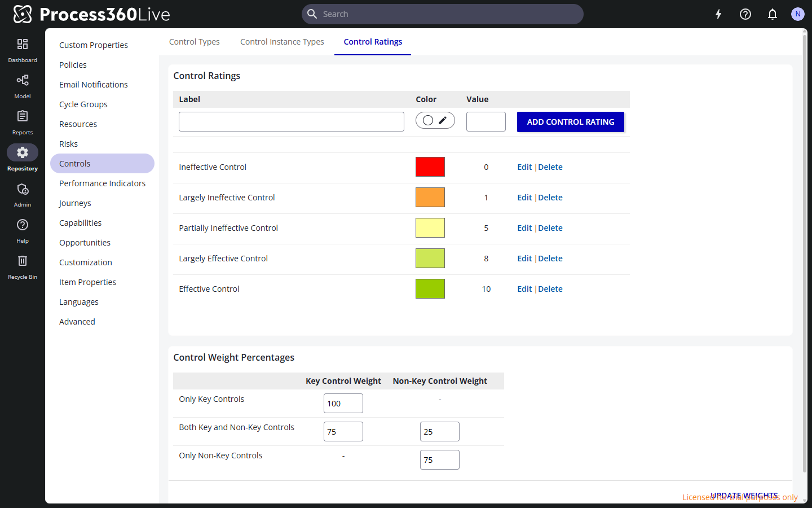
Task: Delete the Largely Ineffective Control rating
Action: point(550,198)
